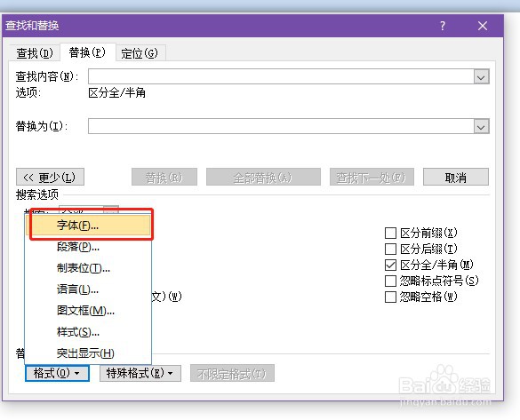Image resolution: width=520 pixels, height=420 pixels.
Task: Enable 忽略标点符号(S) checkbox
Action: [390, 281]
